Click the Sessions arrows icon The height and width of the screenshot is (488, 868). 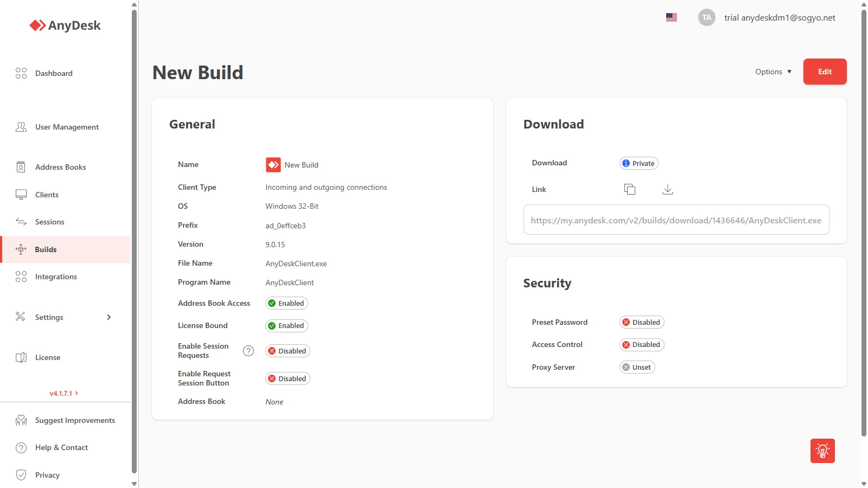pyautogui.click(x=21, y=222)
